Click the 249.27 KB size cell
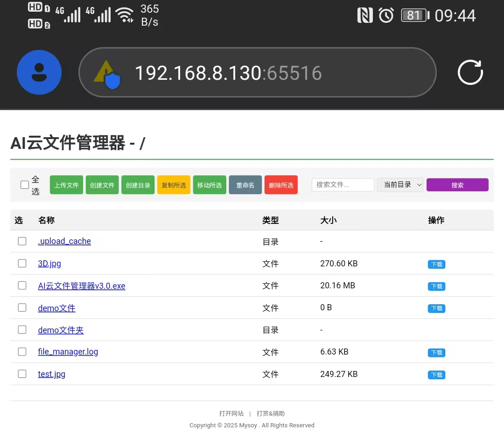 339,374
